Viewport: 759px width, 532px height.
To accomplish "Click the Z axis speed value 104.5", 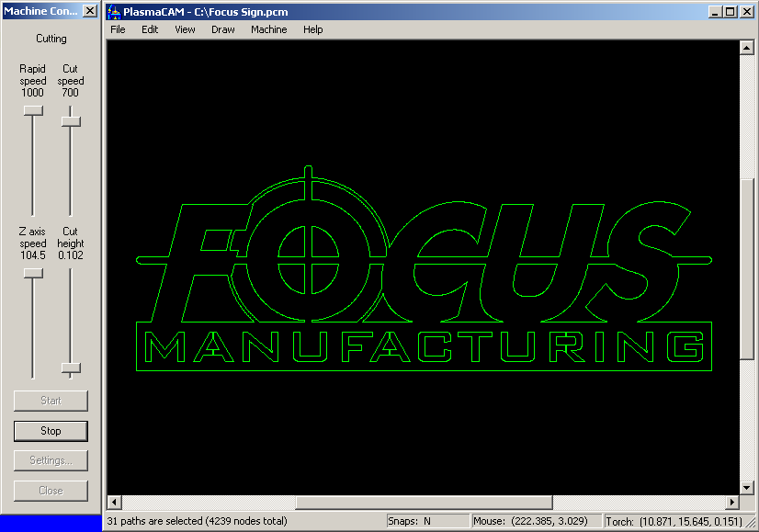I will (x=32, y=255).
